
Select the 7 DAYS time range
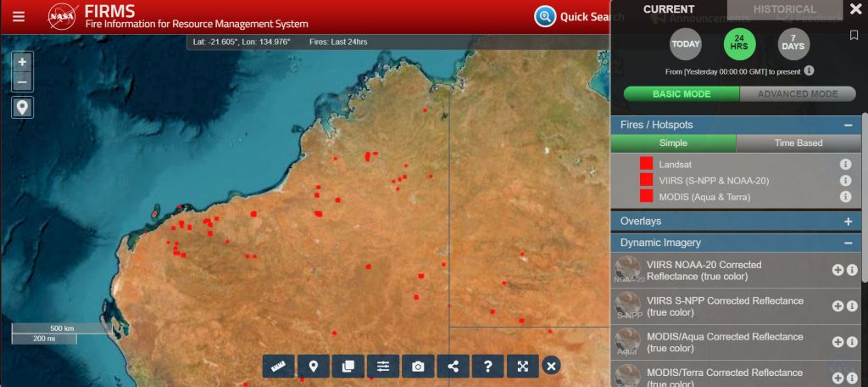click(x=793, y=45)
